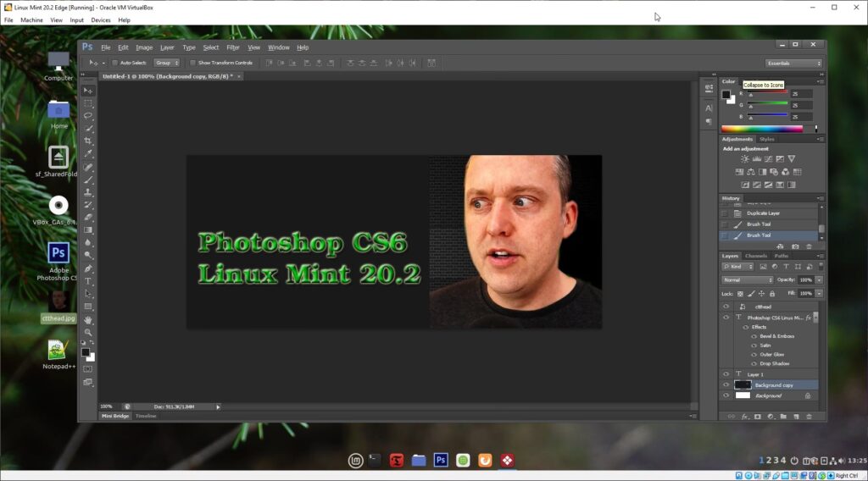Open Photoshop from the Linux Mint taskbar

click(441, 460)
